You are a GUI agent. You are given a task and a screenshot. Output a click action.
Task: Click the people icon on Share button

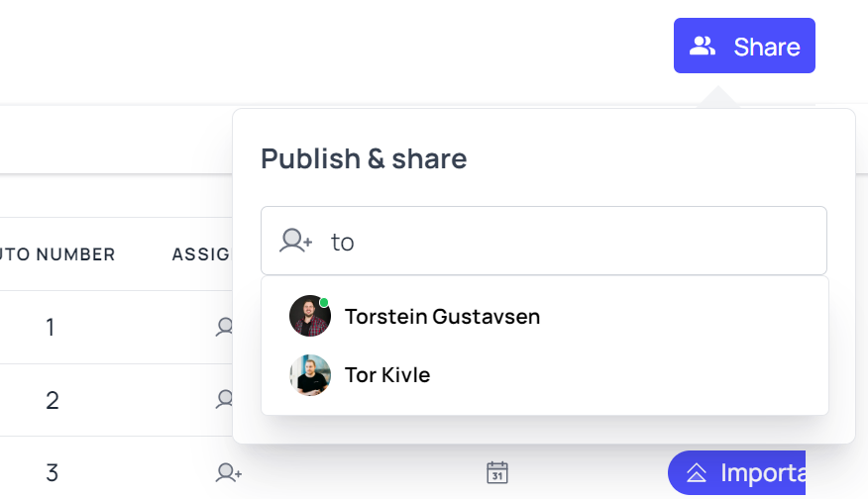tap(703, 46)
